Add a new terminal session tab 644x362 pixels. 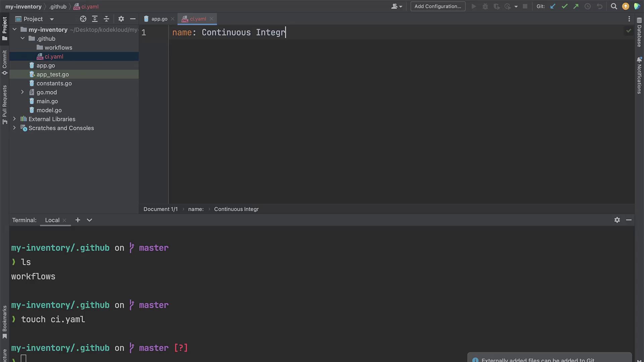click(78, 220)
